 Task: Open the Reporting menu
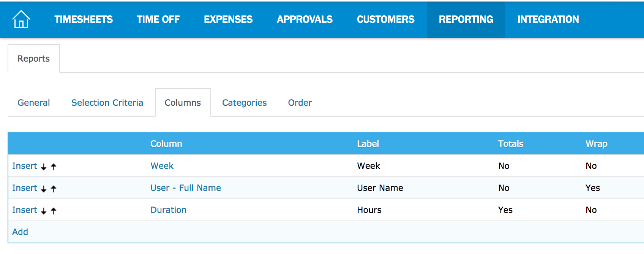[x=466, y=19]
